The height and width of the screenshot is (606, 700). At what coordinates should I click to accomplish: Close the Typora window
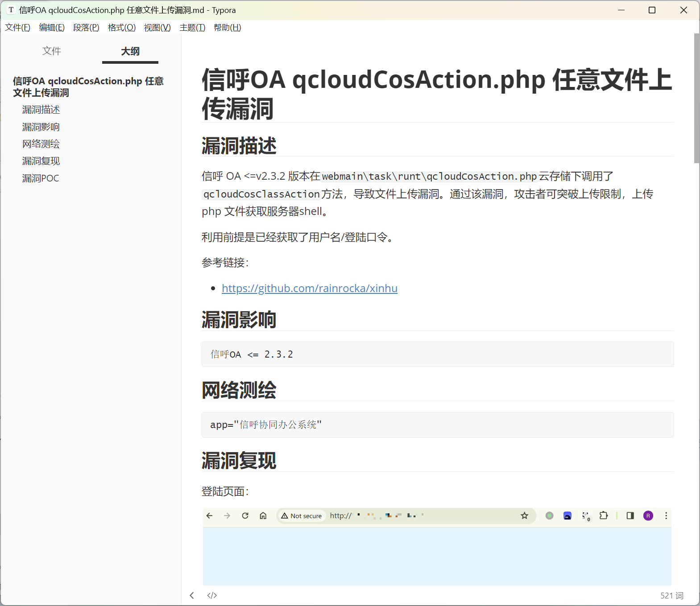tap(683, 10)
